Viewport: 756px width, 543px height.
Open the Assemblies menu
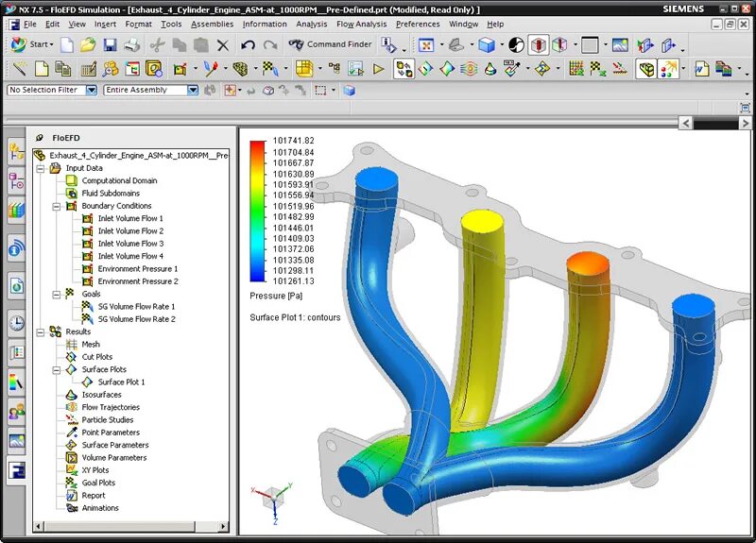pyautogui.click(x=212, y=24)
